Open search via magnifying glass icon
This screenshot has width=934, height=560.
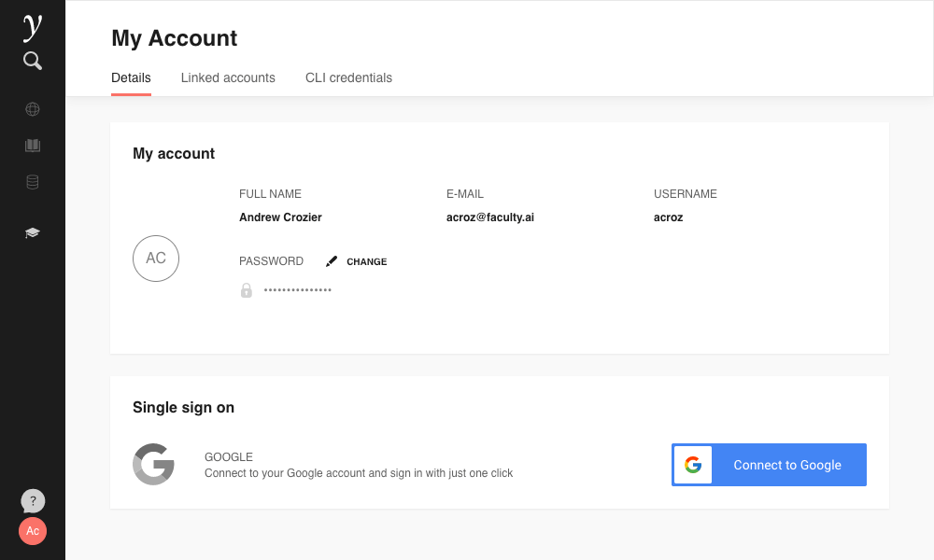click(x=33, y=62)
